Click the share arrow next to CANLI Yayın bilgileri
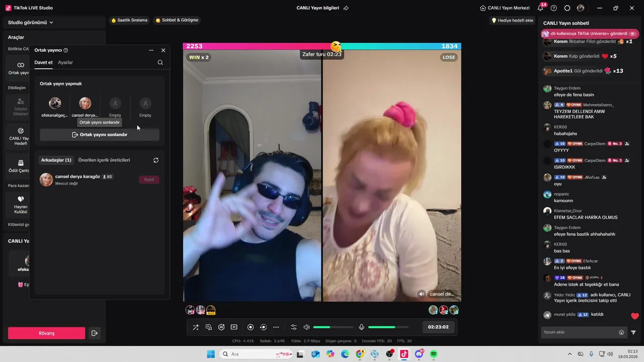This screenshot has height=362, width=644. coord(346,8)
